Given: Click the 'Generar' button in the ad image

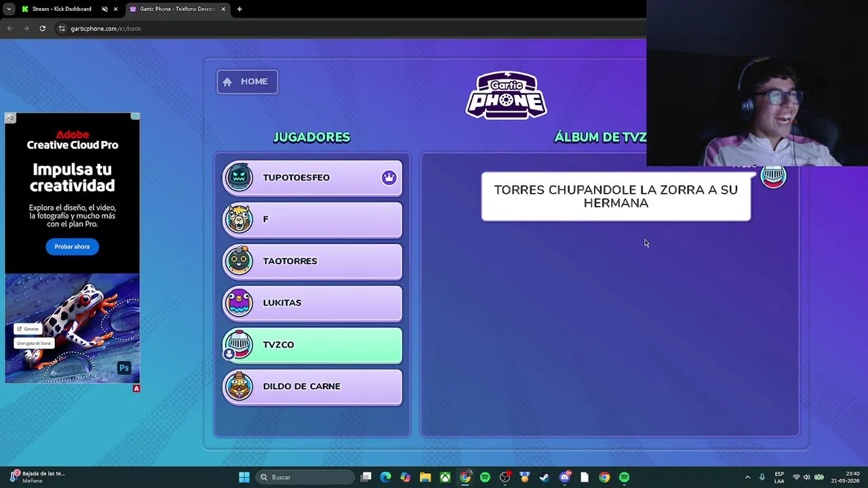Looking at the screenshot, I should 28,329.
